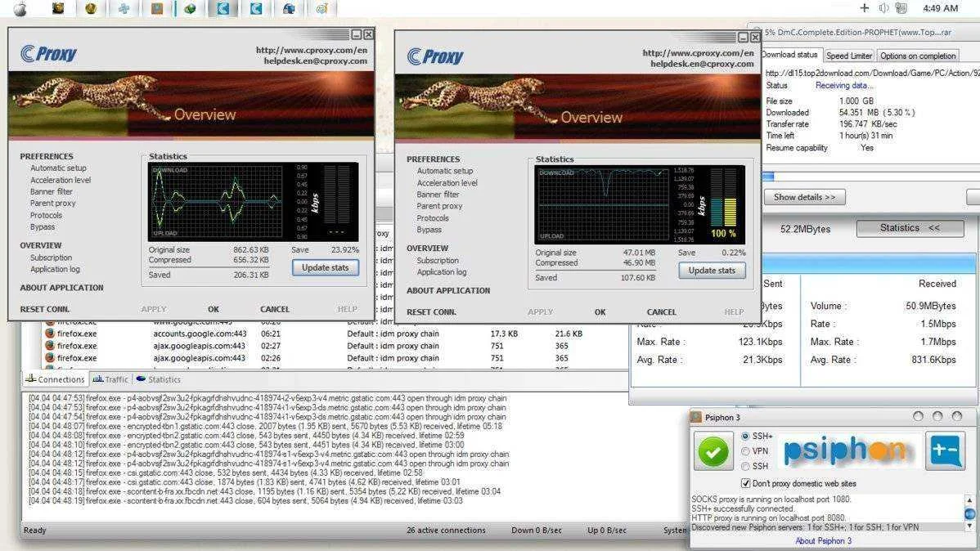
Task: Click the CProxy logo in the right window
Action: (x=435, y=57)
